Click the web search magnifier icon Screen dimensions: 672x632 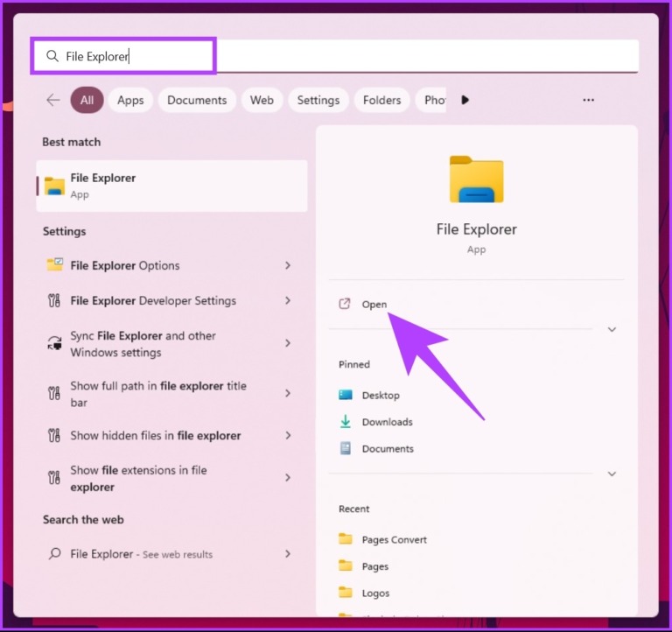(54, 553)
